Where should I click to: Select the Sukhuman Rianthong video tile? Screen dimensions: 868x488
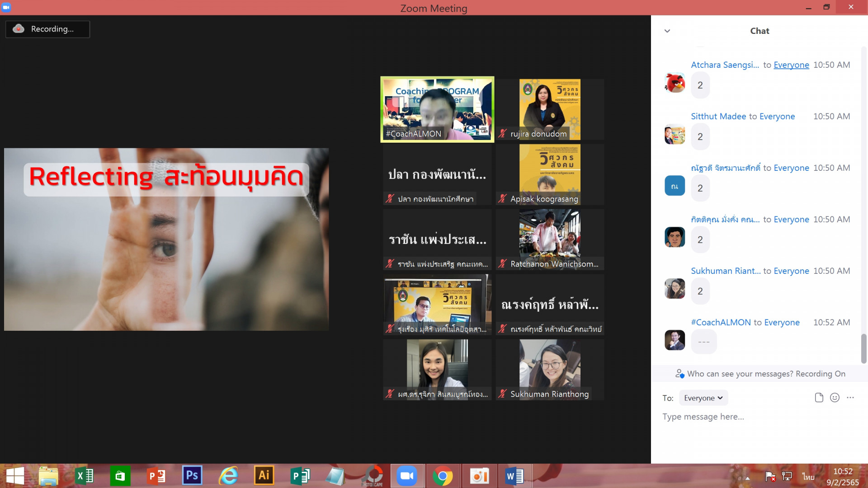click(x=550, y=370)
